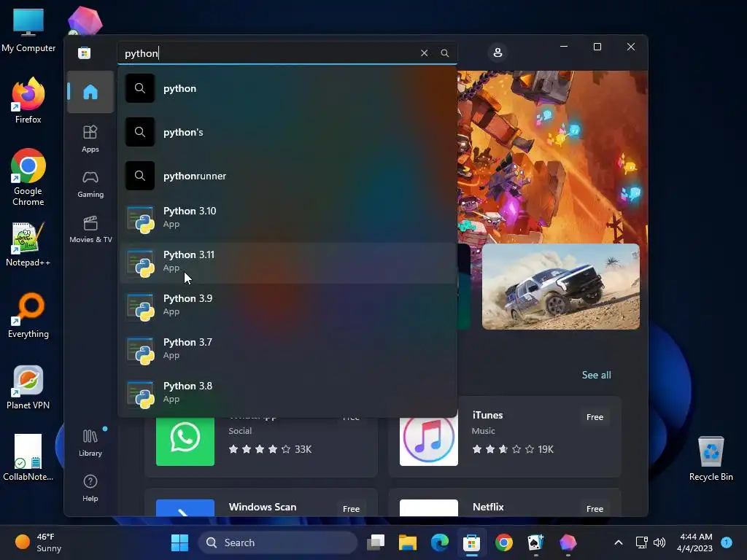Open Solitaire cards taskbar icon
The image size is (747, 560).
coord(535,542)
